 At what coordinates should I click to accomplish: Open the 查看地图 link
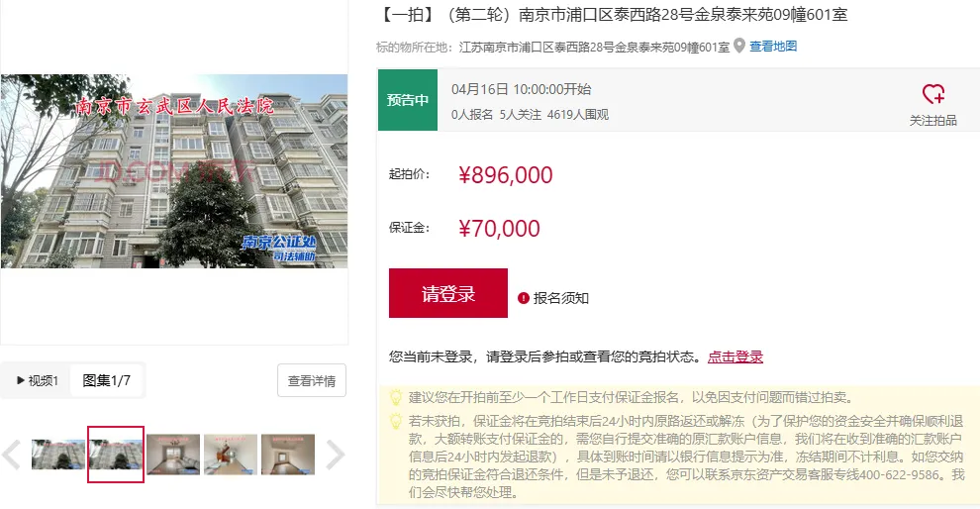[773, 47]
